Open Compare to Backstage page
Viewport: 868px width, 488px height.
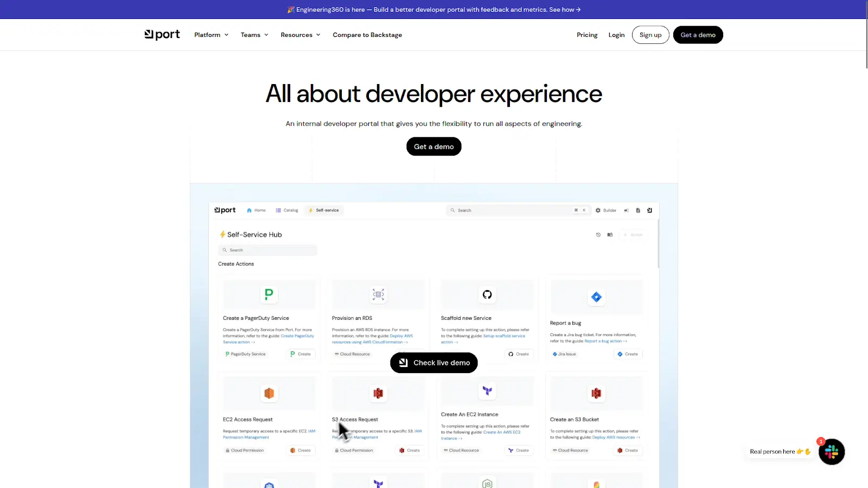367,35
